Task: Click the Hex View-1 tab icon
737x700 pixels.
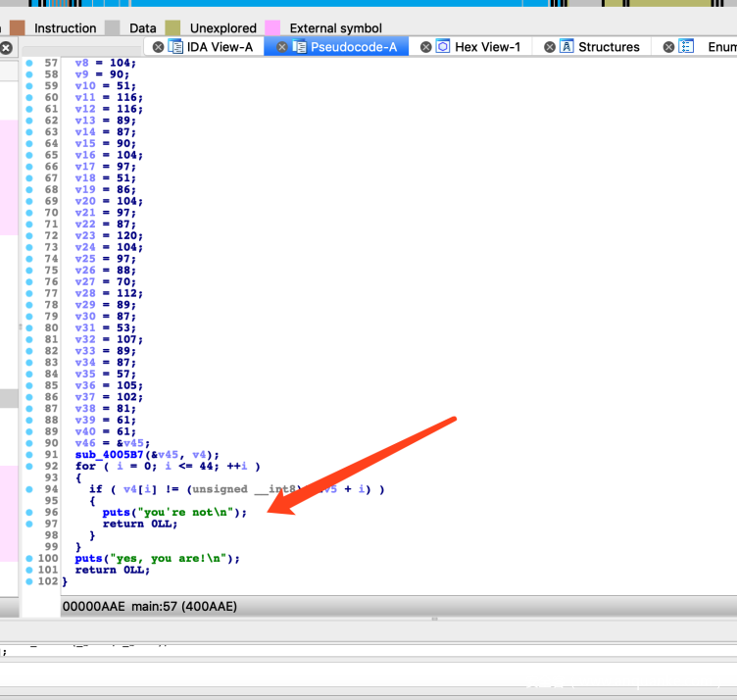Action: [x=443, y=47]
